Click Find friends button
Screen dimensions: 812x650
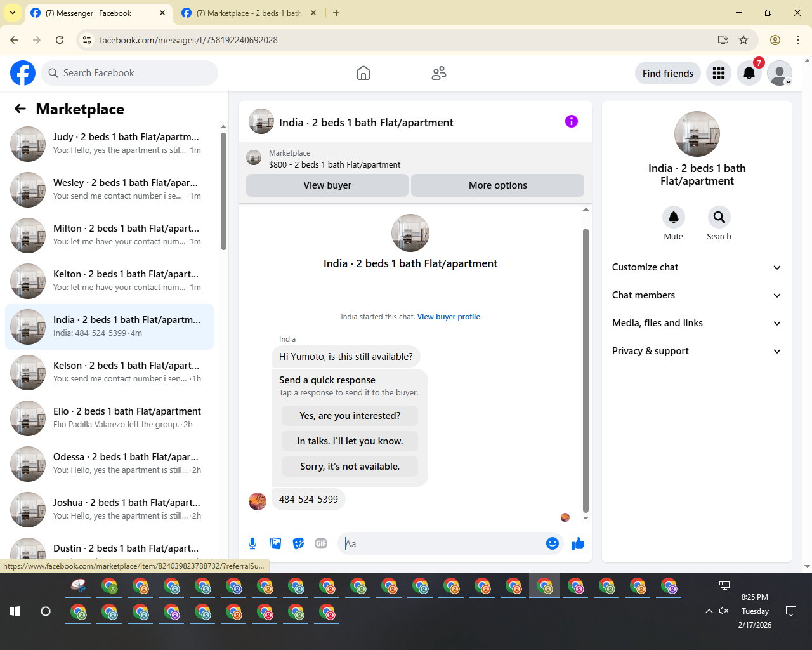tap(668, 73)
